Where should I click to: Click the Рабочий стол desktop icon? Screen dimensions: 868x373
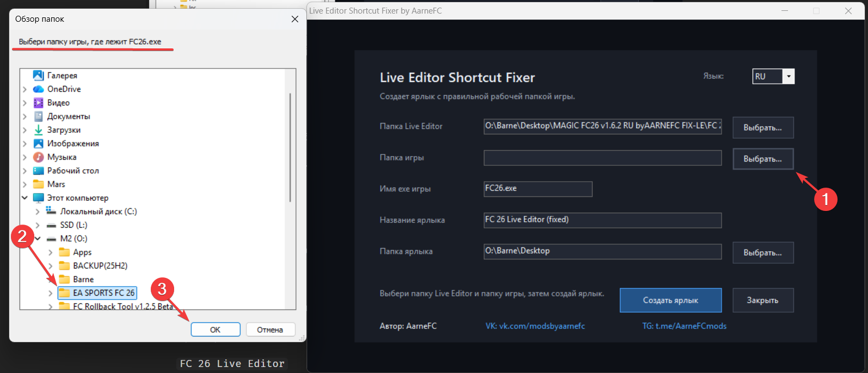[38, 170]
